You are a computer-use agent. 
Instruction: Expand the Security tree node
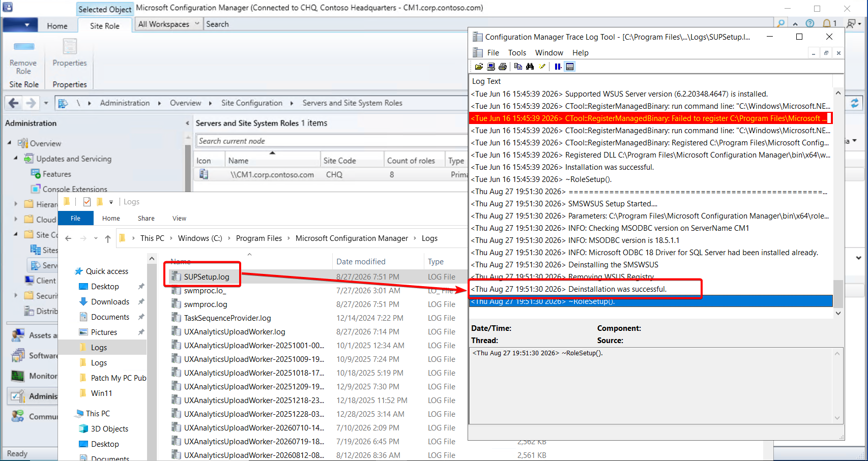pos(16,295)
